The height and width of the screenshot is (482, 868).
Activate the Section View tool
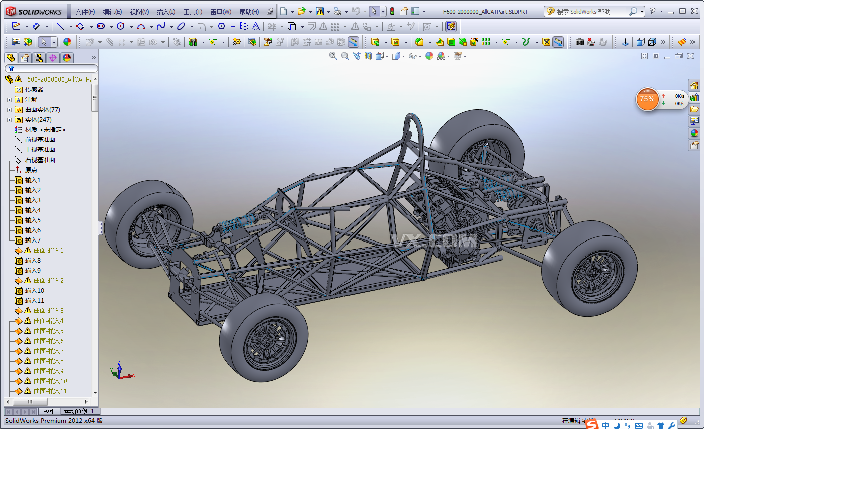coord(368,56)
